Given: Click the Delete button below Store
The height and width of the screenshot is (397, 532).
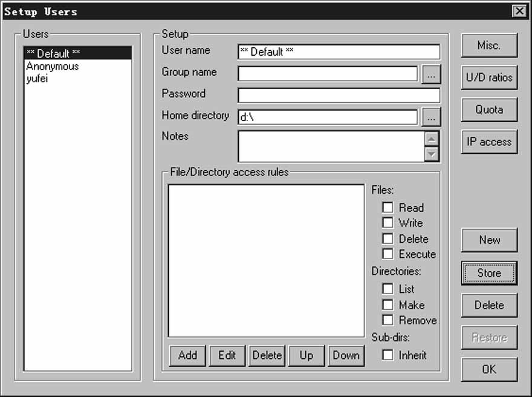Looking at the screenshot, I should pos(489,305).
